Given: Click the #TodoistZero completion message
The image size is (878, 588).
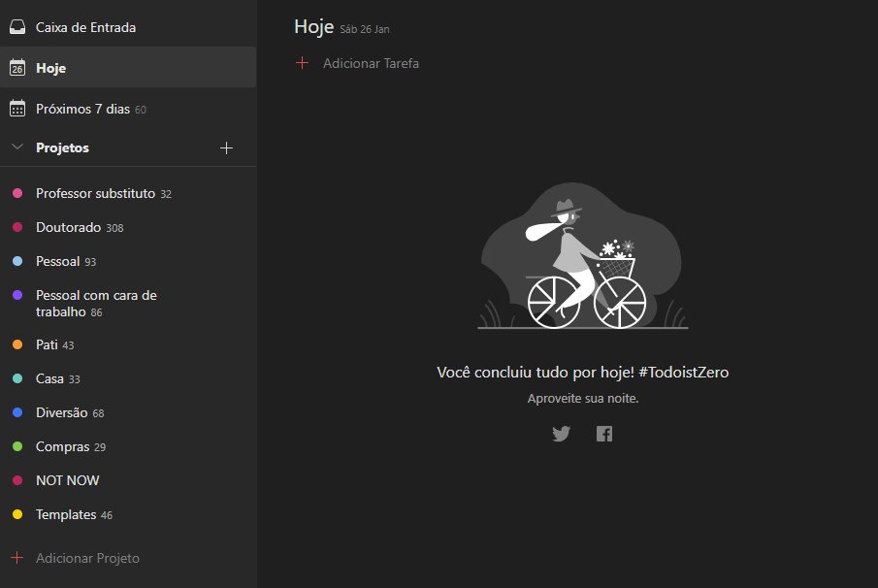Looking at the screenshot, I should click(x=582, y=372).
